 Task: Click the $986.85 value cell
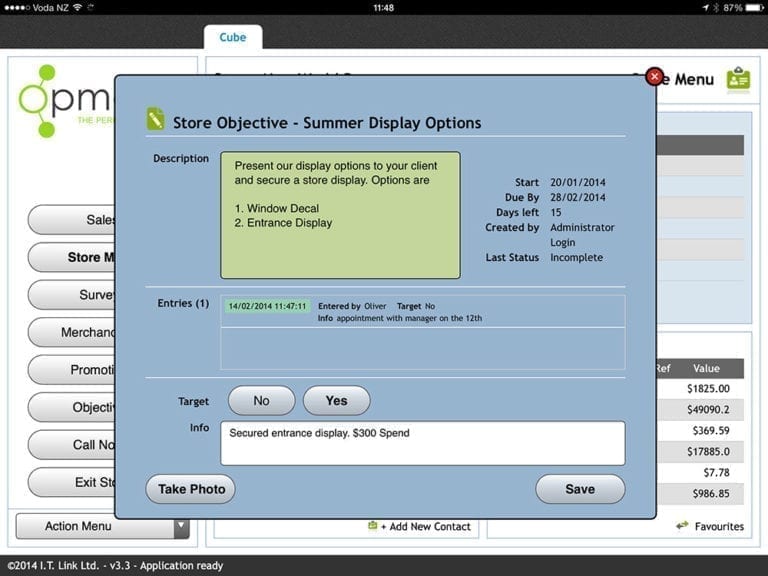711,494
